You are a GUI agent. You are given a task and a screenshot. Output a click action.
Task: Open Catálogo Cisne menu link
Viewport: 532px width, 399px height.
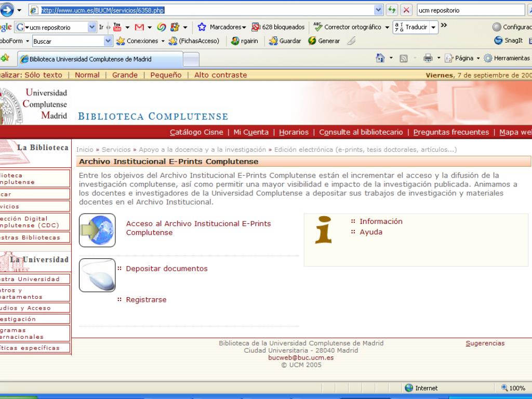tap(196, 132)
